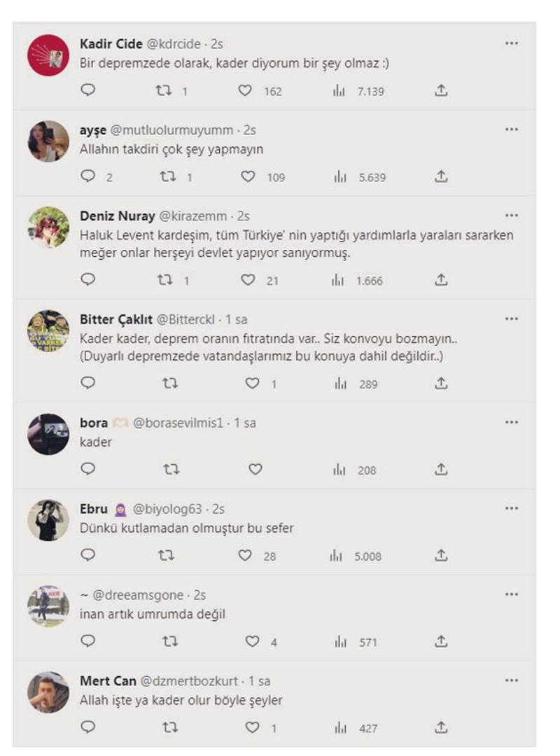Viewport: 560px width, 756px height.
Task: Open more options on Kadir Cide's tweet
Action: (511, 43)
